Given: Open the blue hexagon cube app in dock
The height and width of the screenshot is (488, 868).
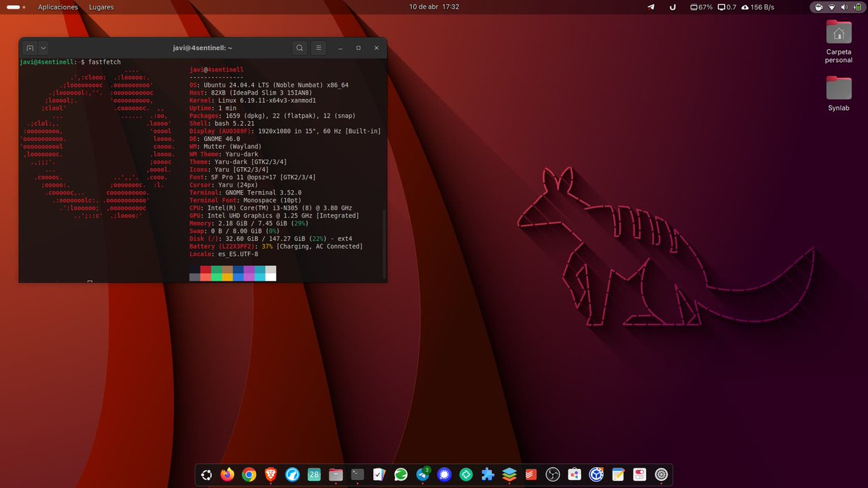Looking at the screenshot, I should pyautogui.click(x=596, y=475).
